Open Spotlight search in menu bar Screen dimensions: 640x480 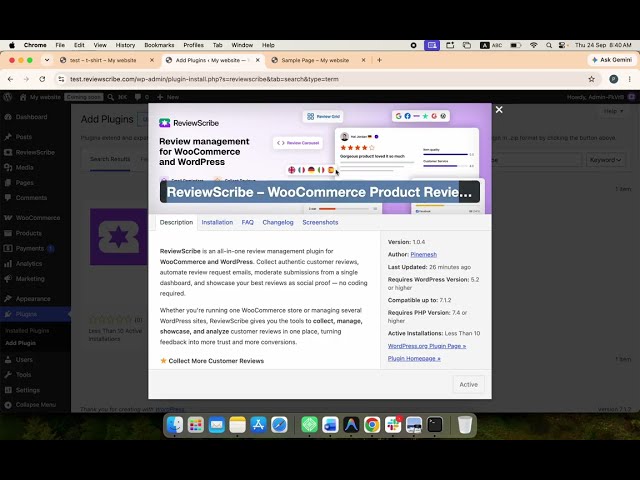pos(549,45)
